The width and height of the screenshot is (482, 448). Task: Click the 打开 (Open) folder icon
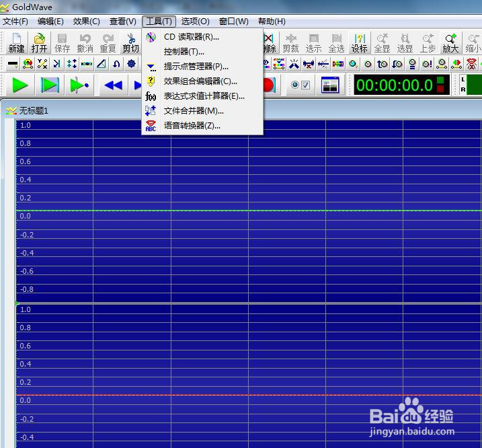40,43
